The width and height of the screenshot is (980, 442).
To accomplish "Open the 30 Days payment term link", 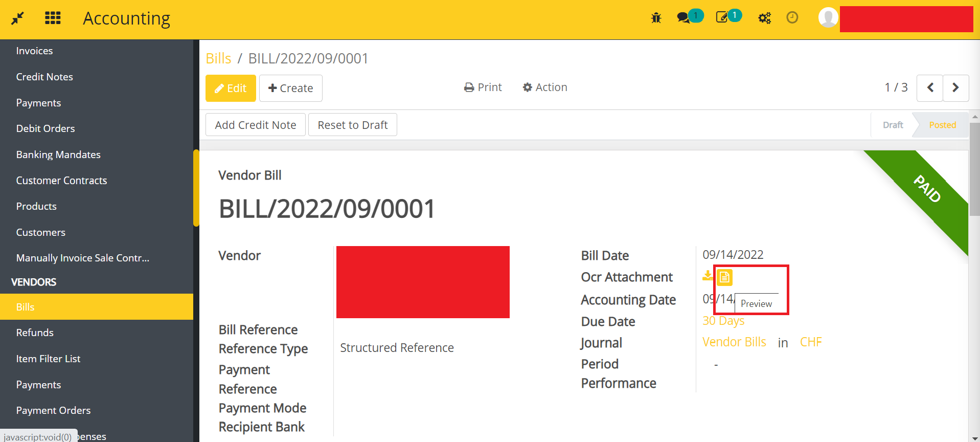I will pos(723,321).
